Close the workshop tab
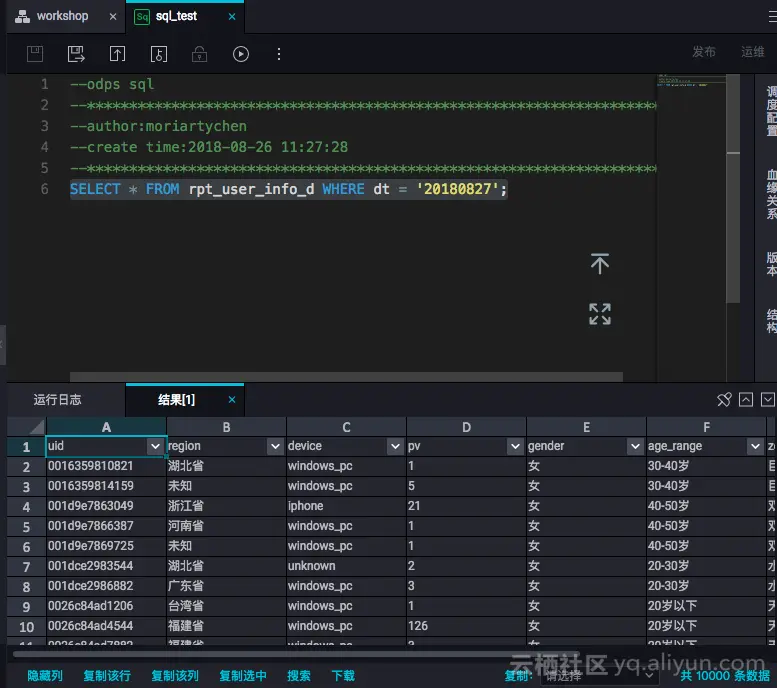Screen dimensions: 777x688 coord(113,16)
